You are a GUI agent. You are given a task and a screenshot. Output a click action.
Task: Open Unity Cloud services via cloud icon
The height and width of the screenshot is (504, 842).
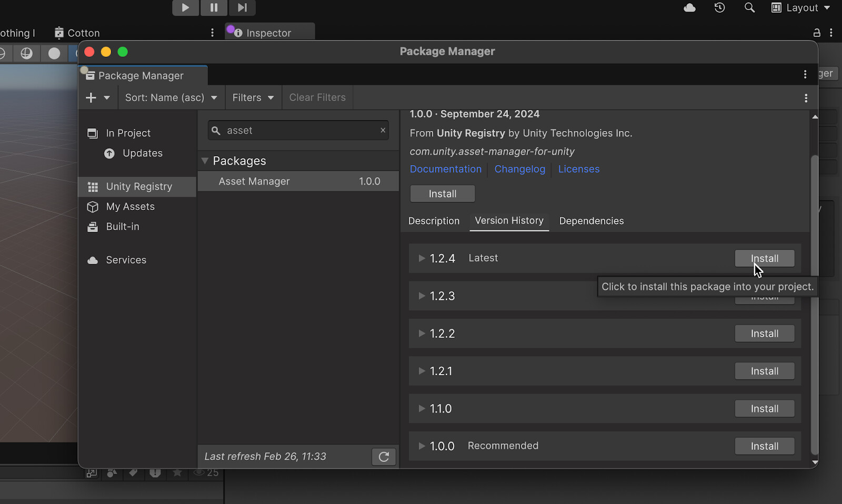[x=689, y=8]
